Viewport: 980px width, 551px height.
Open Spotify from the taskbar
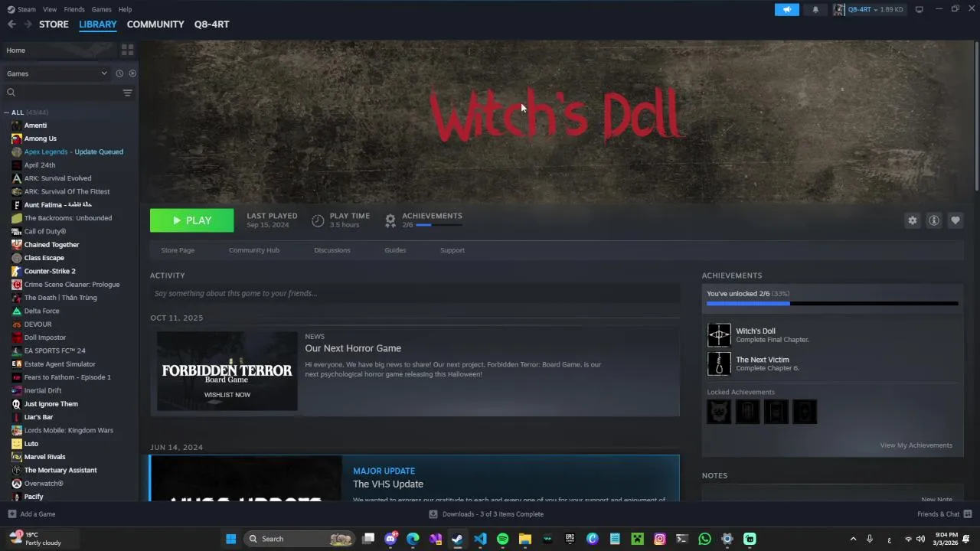[x=502, y=539]
